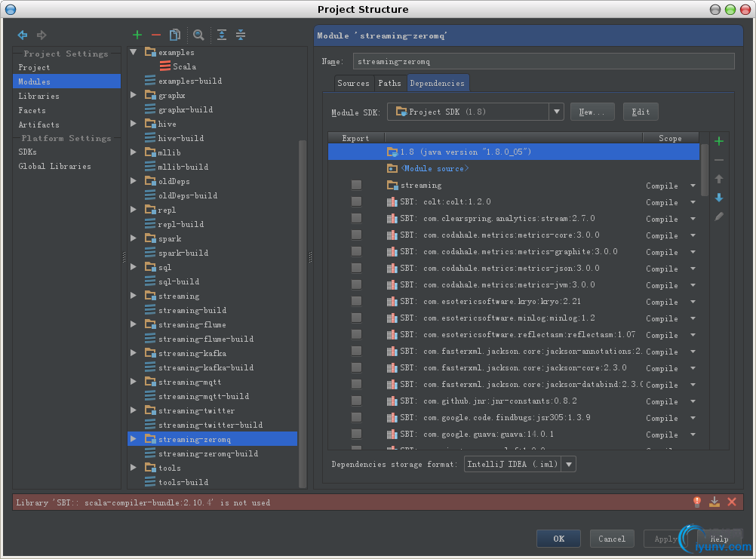Expand the streaming-zeromq module node
Image resolution: width=756 pixels, height=559 pixels.
(134, 439)
